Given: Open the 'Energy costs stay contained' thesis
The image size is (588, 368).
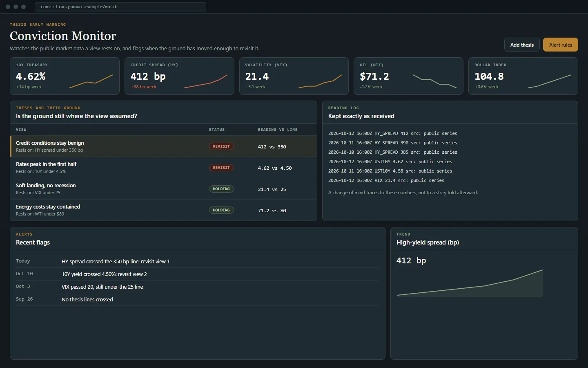Looking at the screenshot, I should [x=163, y=210].
